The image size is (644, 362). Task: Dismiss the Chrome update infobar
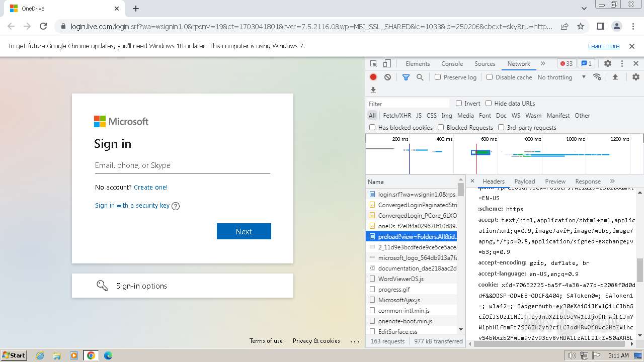632,46
